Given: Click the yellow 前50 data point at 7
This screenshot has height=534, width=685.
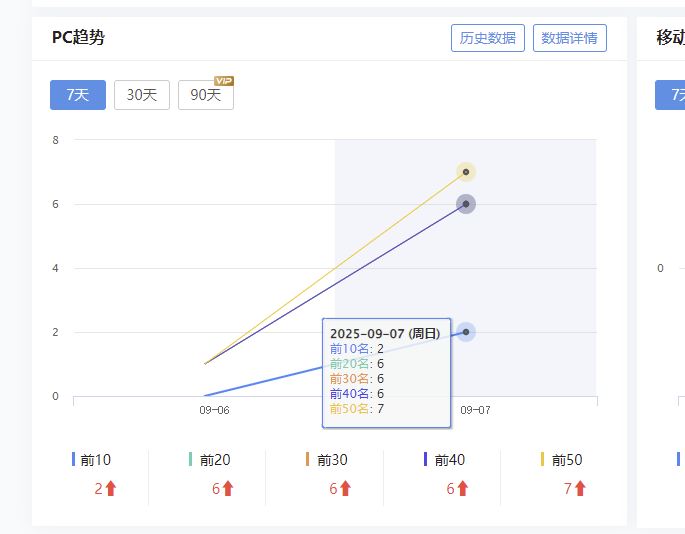Looking at the screenshot, I should coord(466,172).
